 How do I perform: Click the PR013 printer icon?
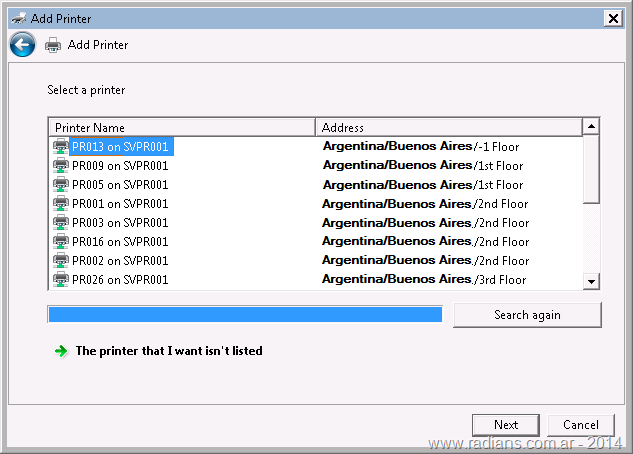[61, 147]
